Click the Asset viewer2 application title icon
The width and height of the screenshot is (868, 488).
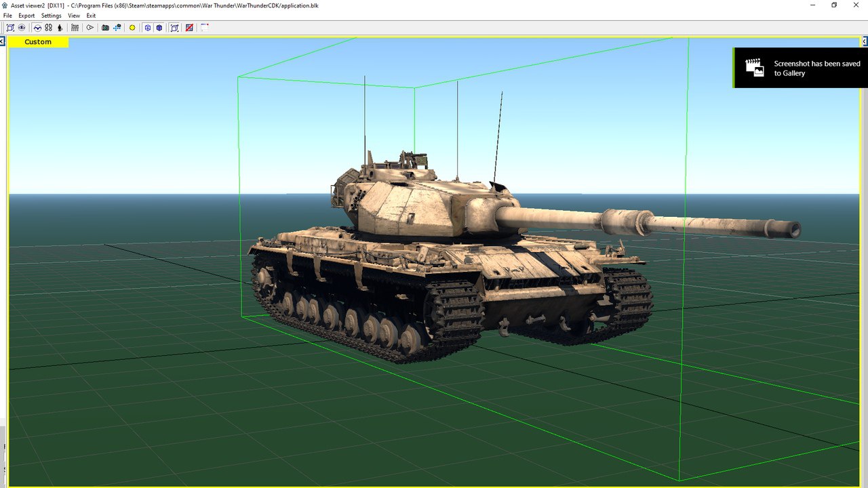(5, 5)
